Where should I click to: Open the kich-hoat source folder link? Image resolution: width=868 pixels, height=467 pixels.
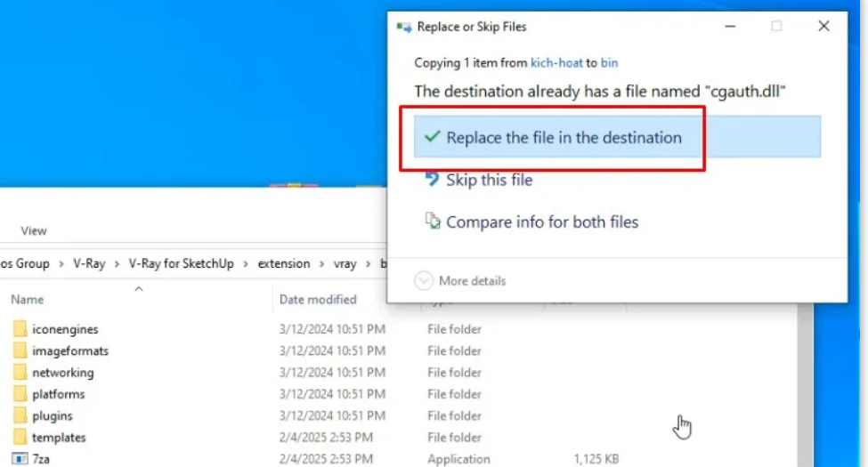pos(556,63)
